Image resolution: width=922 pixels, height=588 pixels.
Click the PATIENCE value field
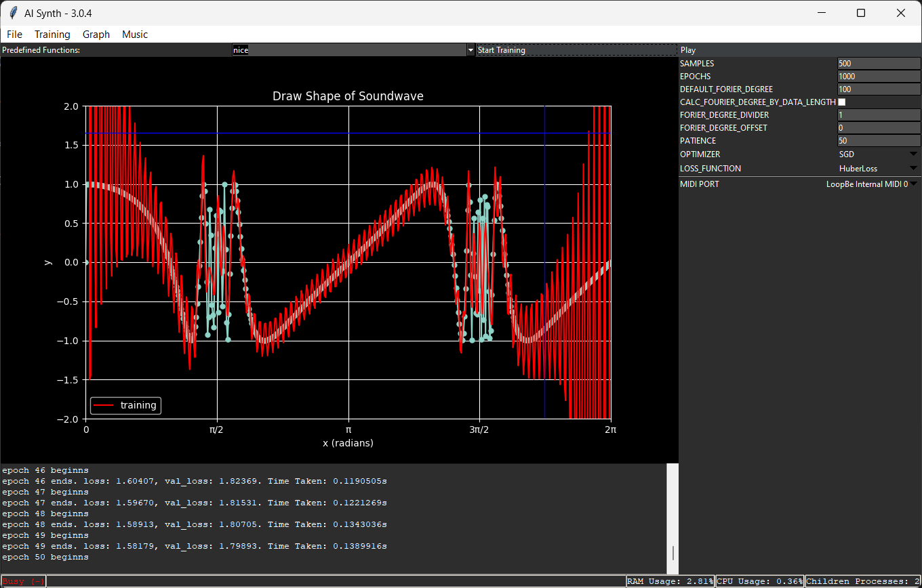pos(879,141)
